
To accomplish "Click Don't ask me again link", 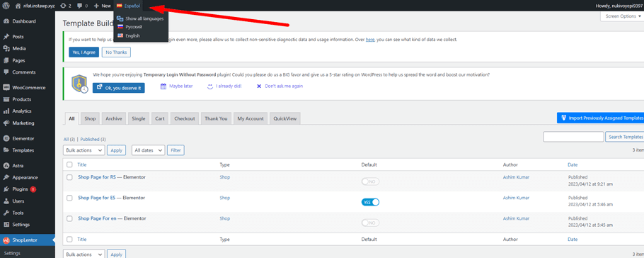I will click(x=284, y=86).
